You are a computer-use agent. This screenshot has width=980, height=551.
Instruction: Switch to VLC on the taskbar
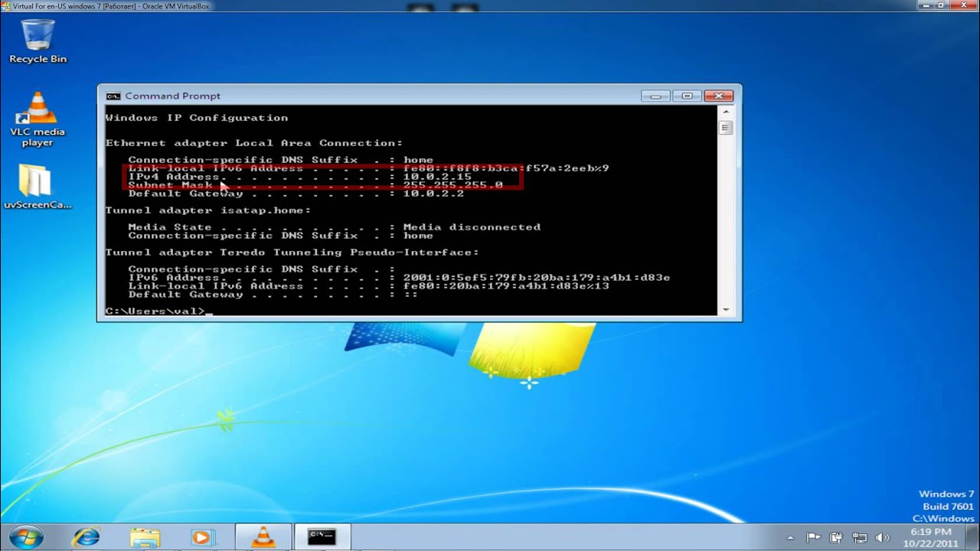point(263,537)
